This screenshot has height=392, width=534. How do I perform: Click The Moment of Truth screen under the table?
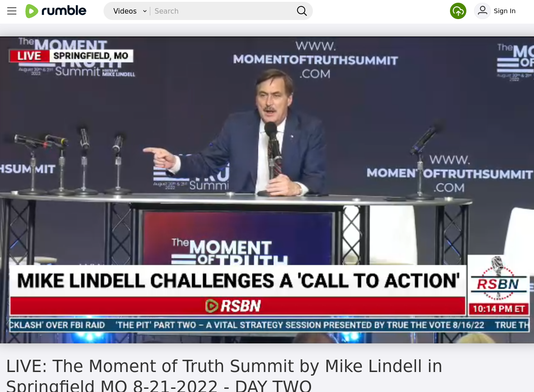click(237, 238)
